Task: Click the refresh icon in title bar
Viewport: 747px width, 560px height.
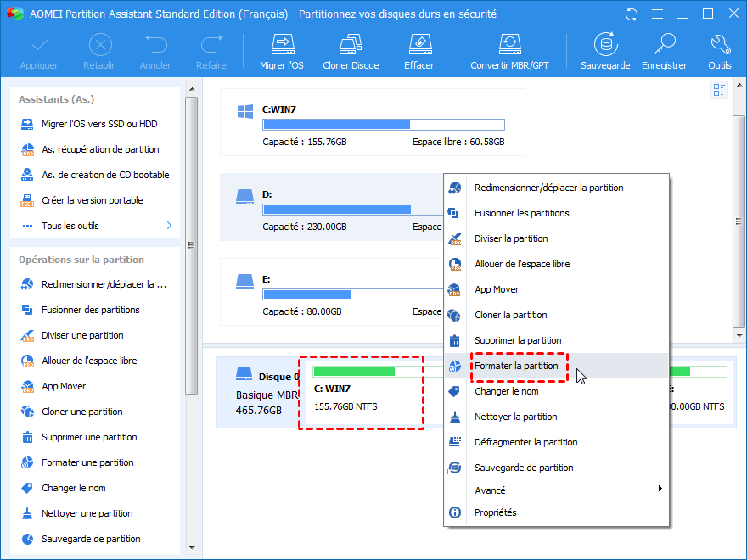Action: 632,14
